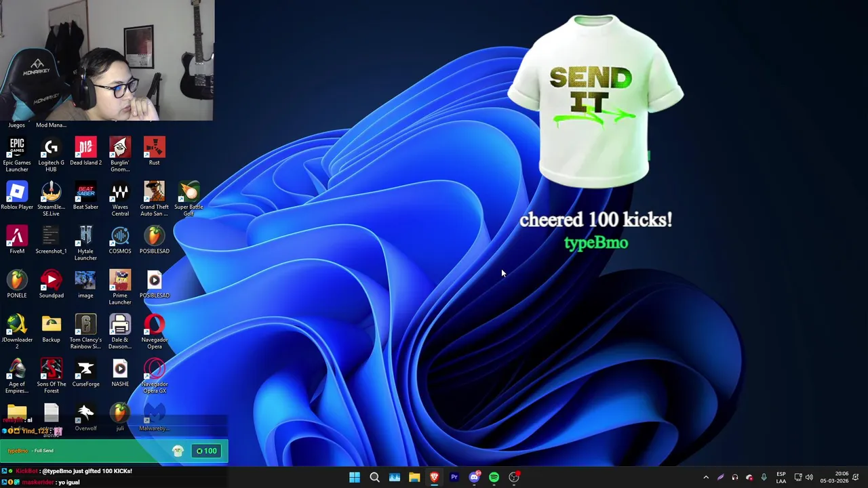Expand hidden system tray icons chevron
Image resolution: width=868 pixels, height=488 pixels.
point(706,477)
